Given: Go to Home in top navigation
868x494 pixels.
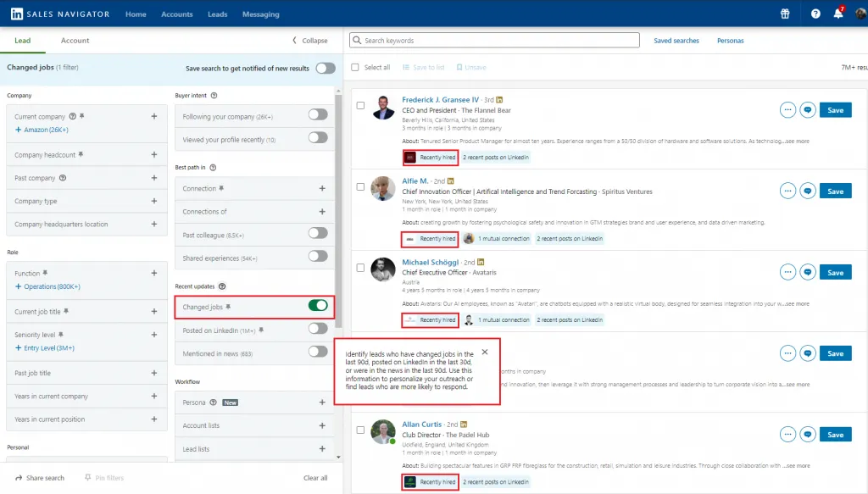Looking at the screenshot, I should tap(136, 14).
